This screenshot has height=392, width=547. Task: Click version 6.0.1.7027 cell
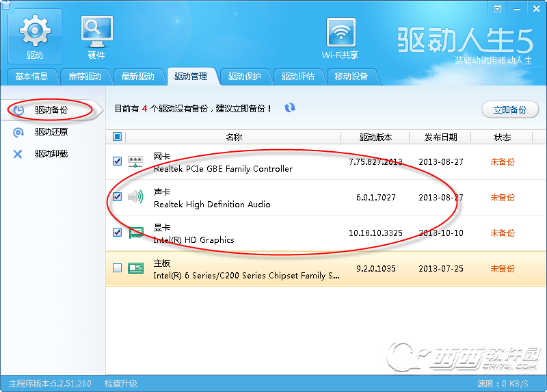375,198
